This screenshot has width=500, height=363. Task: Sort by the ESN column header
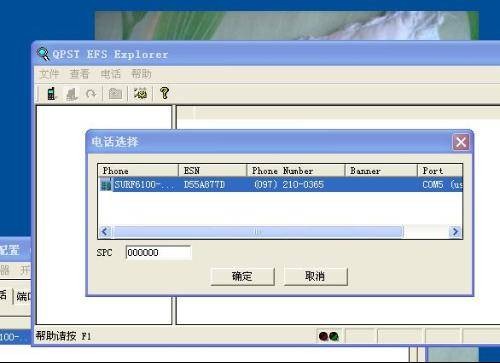(213, 171)
